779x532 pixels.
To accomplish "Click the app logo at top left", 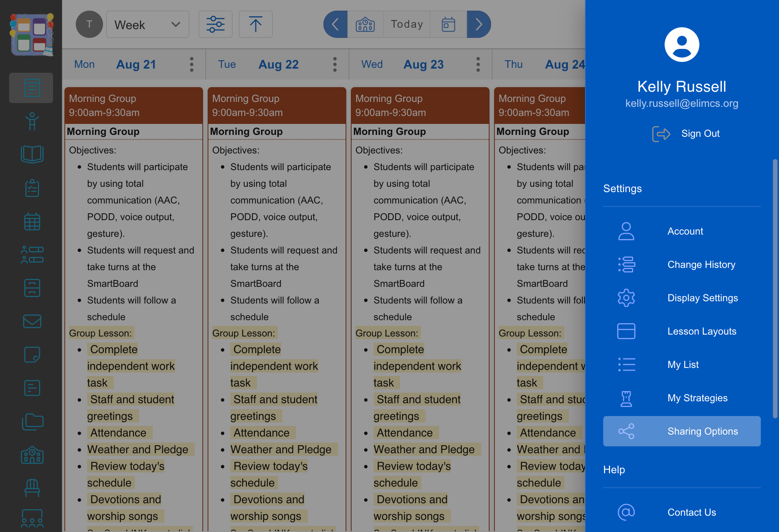I will (x=32, y=35).
